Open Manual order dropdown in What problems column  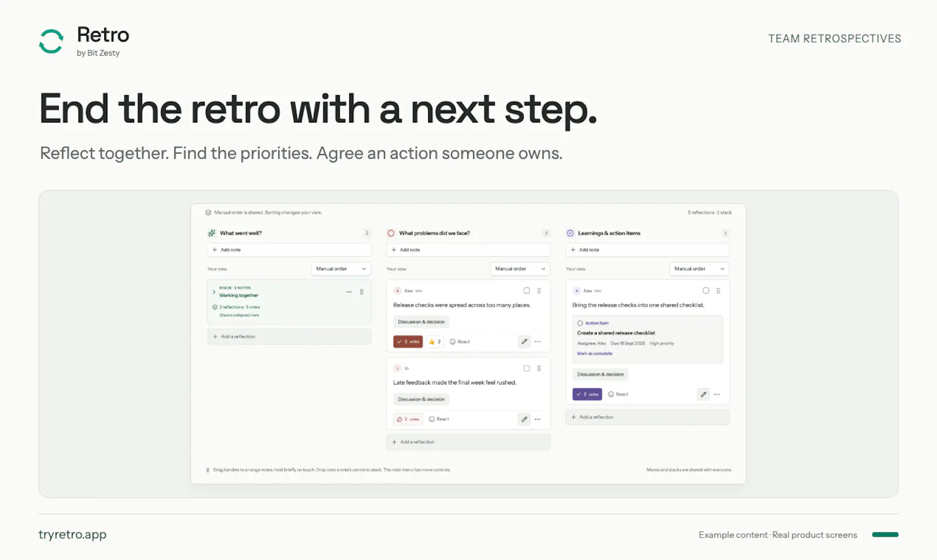click(x=520, y=269)
